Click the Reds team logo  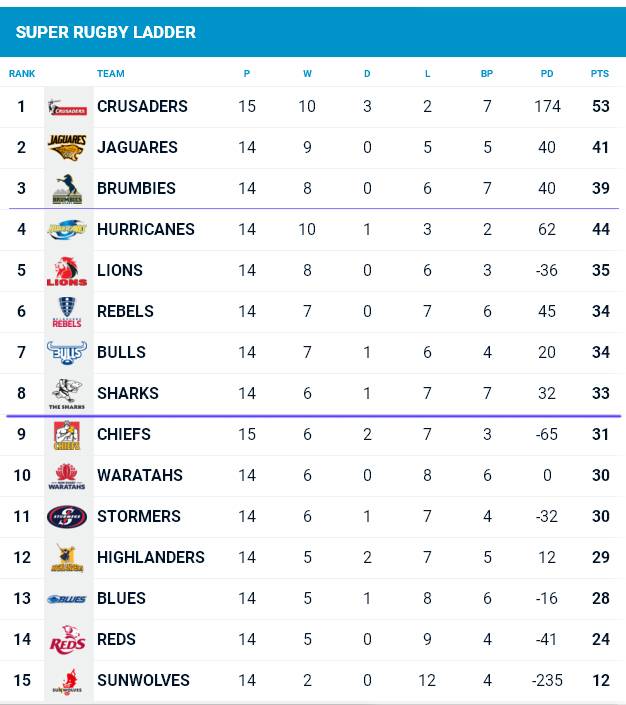[67, 640]
